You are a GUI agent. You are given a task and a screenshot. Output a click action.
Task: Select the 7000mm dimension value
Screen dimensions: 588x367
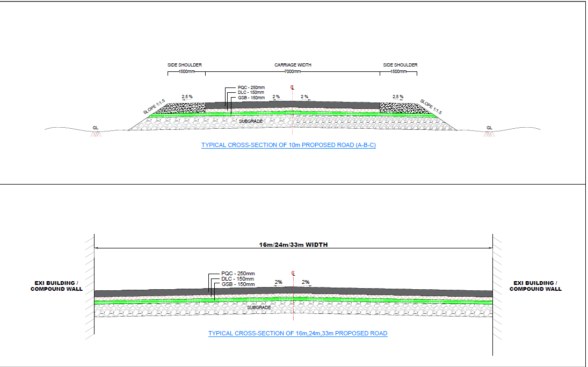pyautogui.click(x=292, y=71)
